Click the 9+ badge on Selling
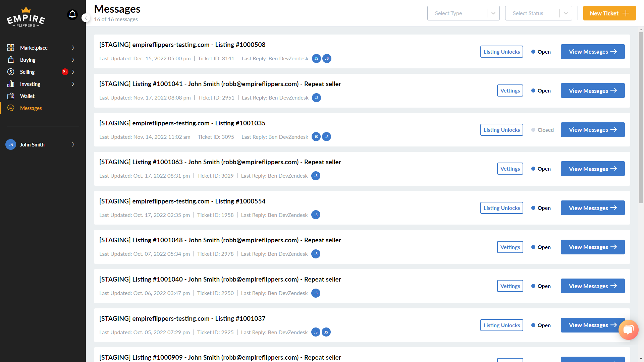The width and height of the screenshot is (644, 362). [65, 72]
